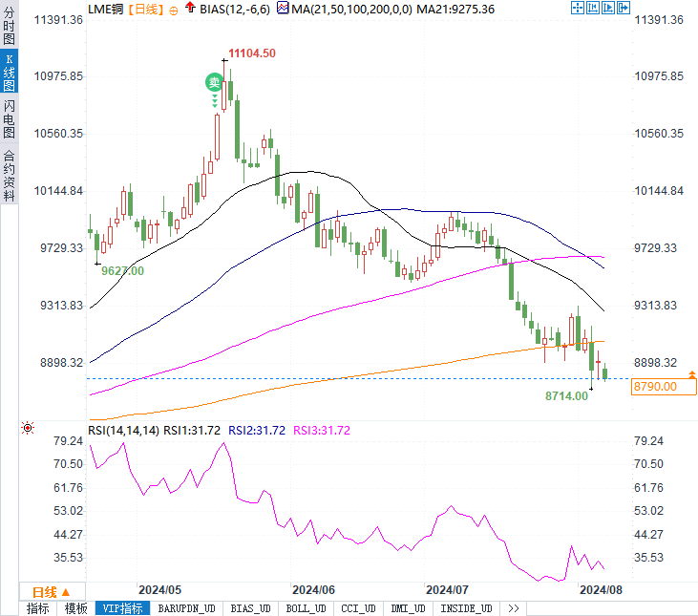The image size is (698, 616).
Task: Open the 模板 tab
Action: pyautogui.click(x=75, y=608)
